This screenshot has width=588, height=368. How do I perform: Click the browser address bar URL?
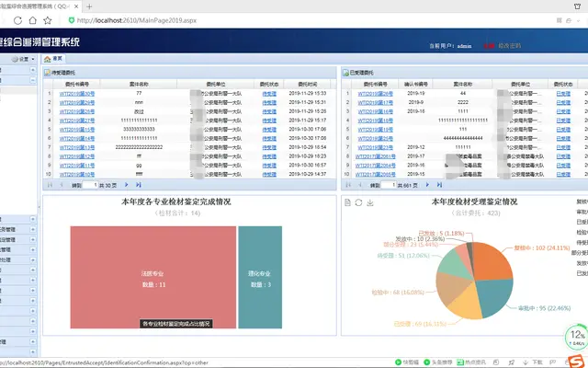click(x=137, y=20)
